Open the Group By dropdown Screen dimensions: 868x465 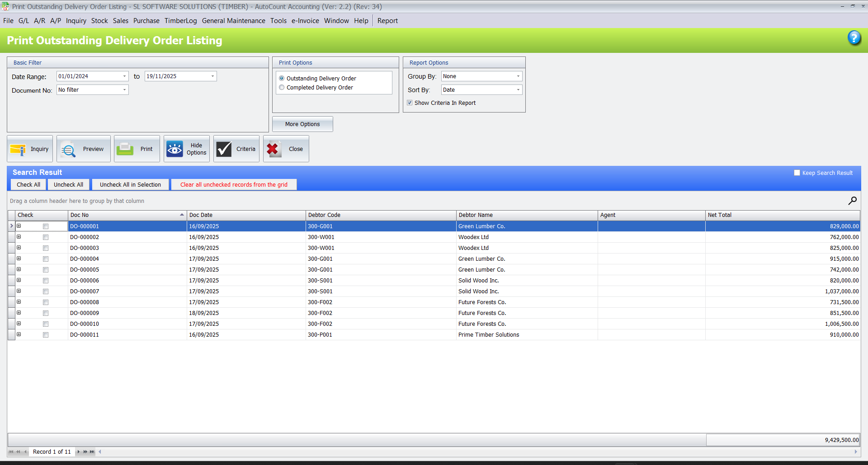pyautogui.click(x=519, y=76)
